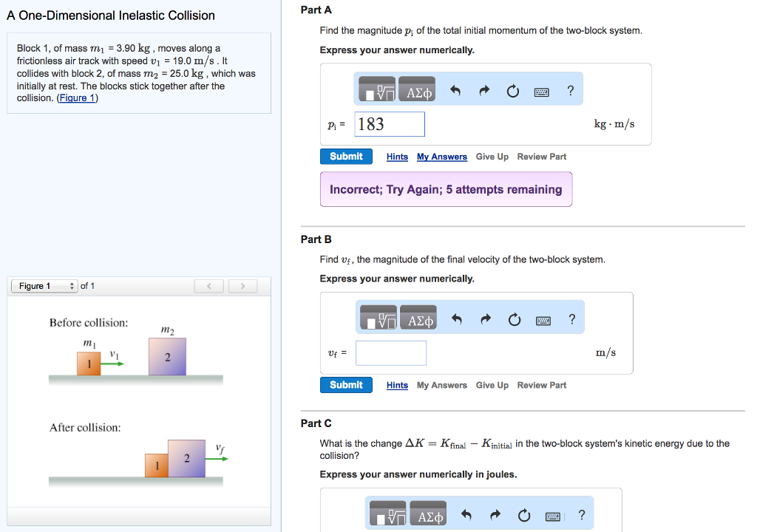Click the help question mark in Part A

click(570, 91)
